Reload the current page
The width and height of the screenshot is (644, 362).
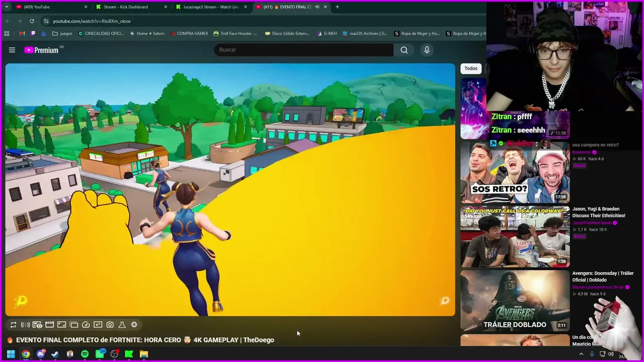[32, 21]
